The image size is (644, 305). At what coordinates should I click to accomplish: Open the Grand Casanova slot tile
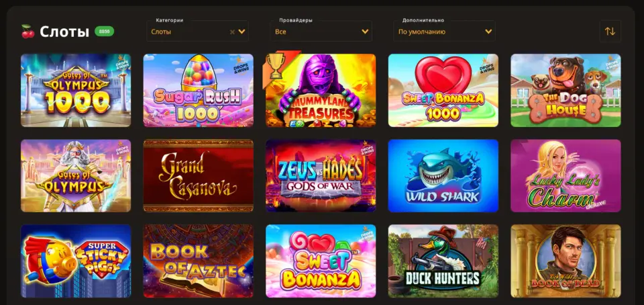coord(199,176)
